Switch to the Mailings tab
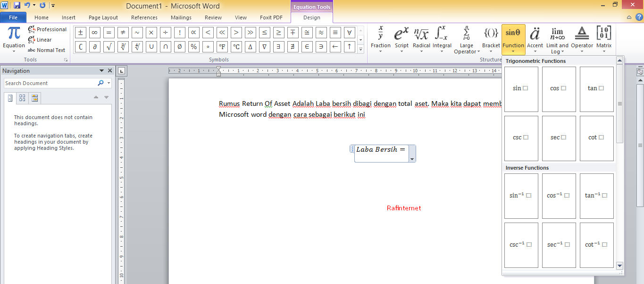Viewport: 644px width, 284px height. click(181, 17)
